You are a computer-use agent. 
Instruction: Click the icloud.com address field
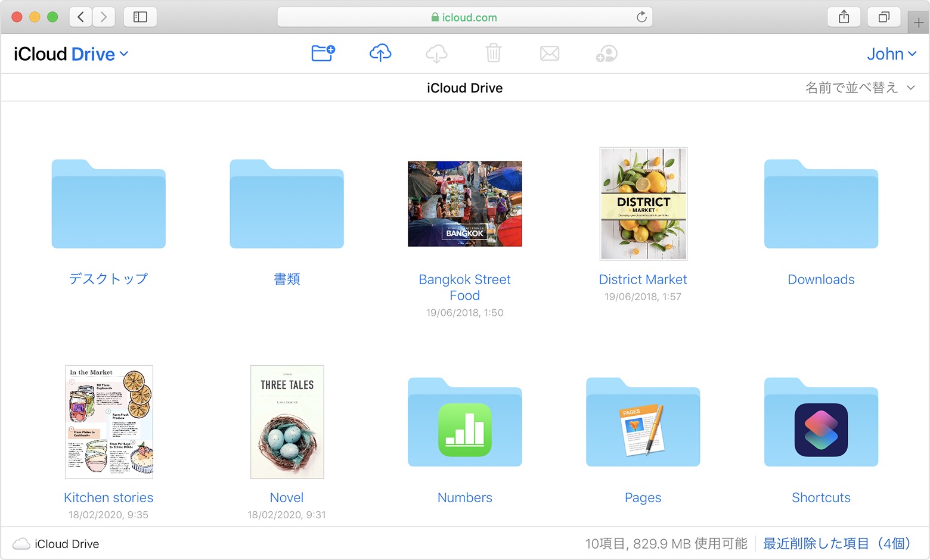(x=465, y=17)
